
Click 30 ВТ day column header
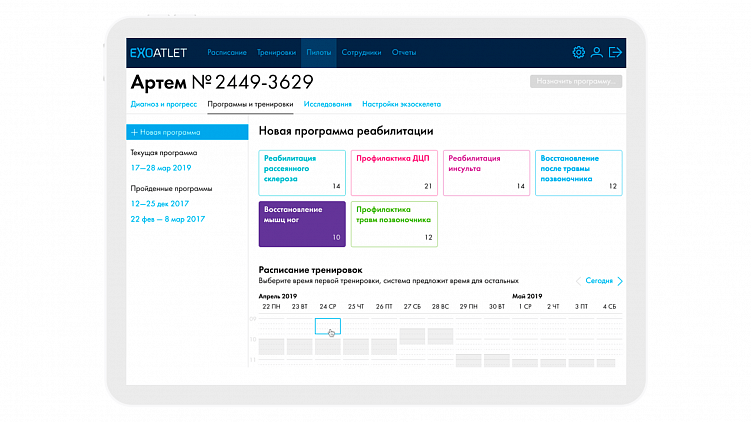pos(497,307)
